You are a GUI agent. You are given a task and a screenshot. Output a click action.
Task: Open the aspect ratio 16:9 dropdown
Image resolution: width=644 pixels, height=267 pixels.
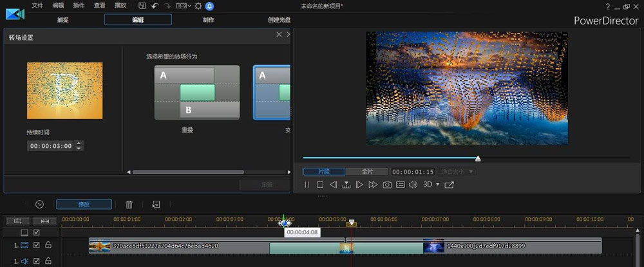184,6
